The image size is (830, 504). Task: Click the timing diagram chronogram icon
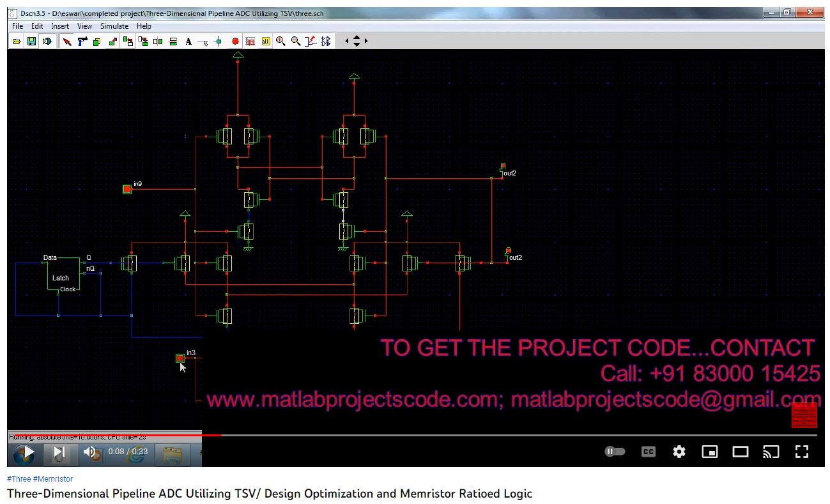coord(250,42)
